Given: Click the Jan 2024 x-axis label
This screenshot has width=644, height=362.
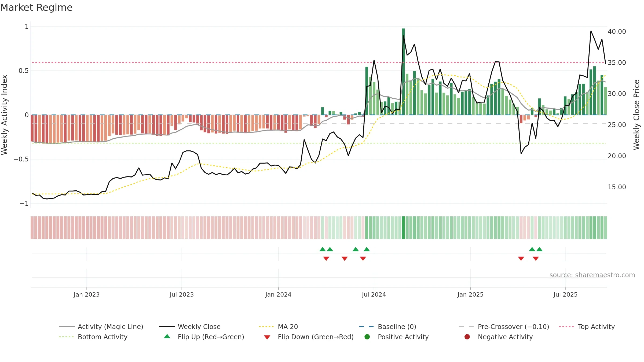Looking at the screenshot, I should [278, 294].
